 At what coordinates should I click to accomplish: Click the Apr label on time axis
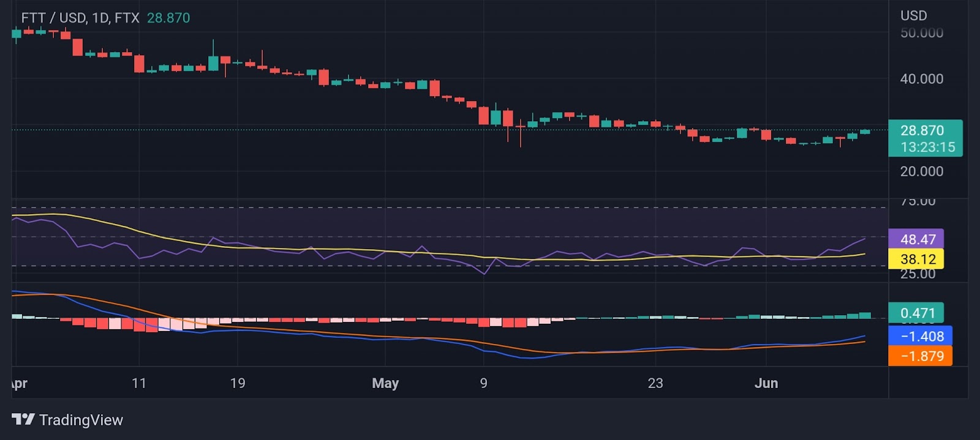coord(19,384)
